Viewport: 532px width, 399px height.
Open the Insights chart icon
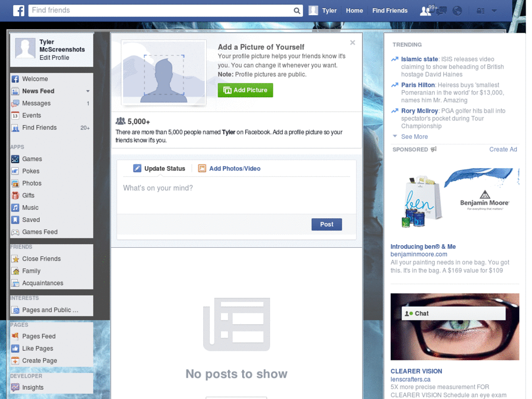pyautogui.click(x=15, y=388)
